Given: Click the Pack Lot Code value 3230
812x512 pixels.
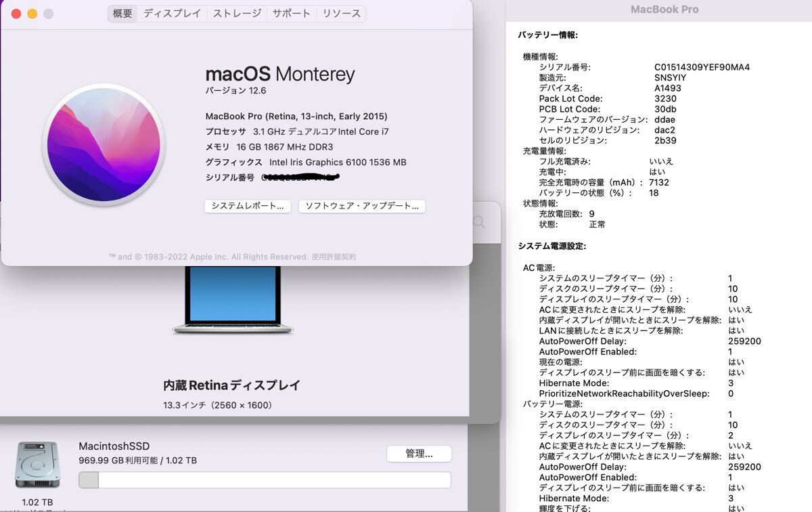Looking at the screenshot, I should click(665, 99).
